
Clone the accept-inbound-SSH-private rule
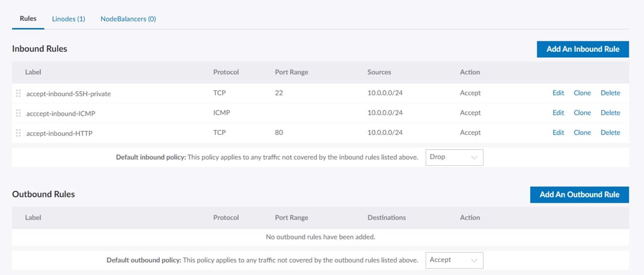582,93
